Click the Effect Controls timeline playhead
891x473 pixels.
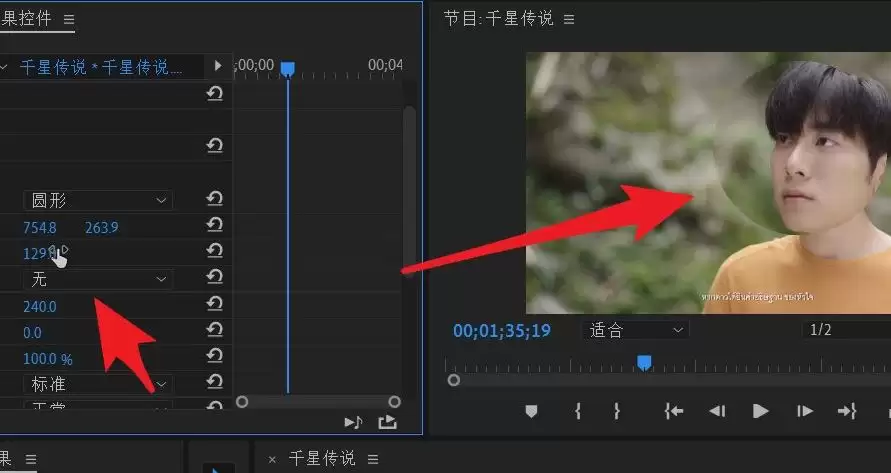click(x=288, y=69)
